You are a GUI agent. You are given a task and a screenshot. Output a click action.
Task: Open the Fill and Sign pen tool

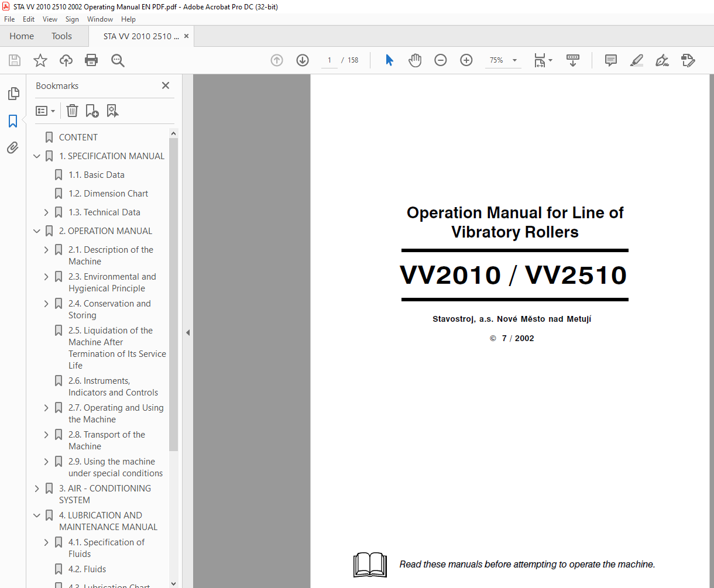pos(662,60)
